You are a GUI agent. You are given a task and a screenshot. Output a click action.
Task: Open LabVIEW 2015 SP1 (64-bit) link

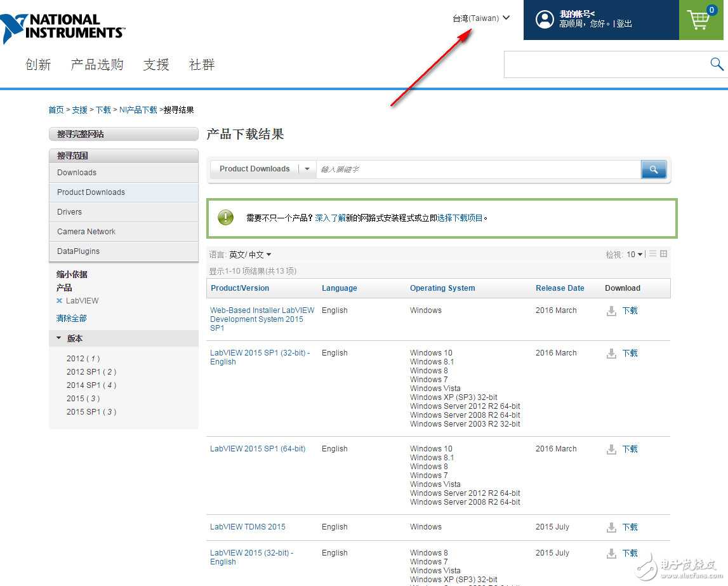tap(258, 449)
